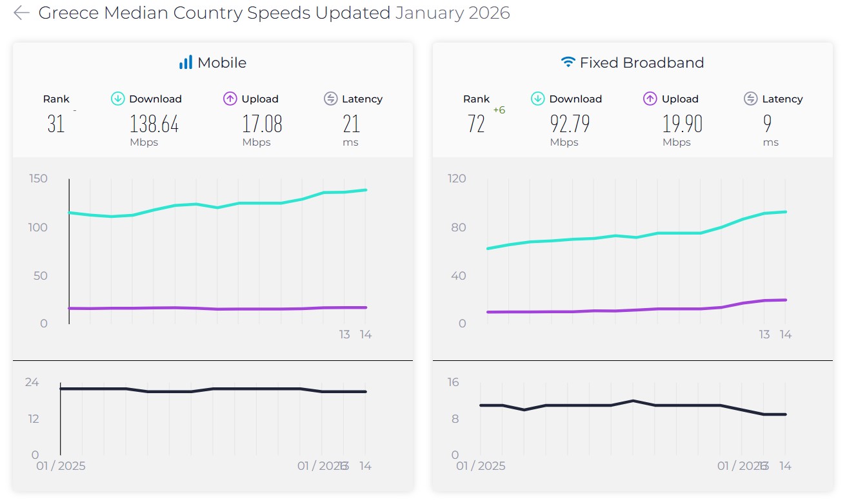
Task: Click the Fixed Broadband download value 92.79
Action: pos(570,124)
